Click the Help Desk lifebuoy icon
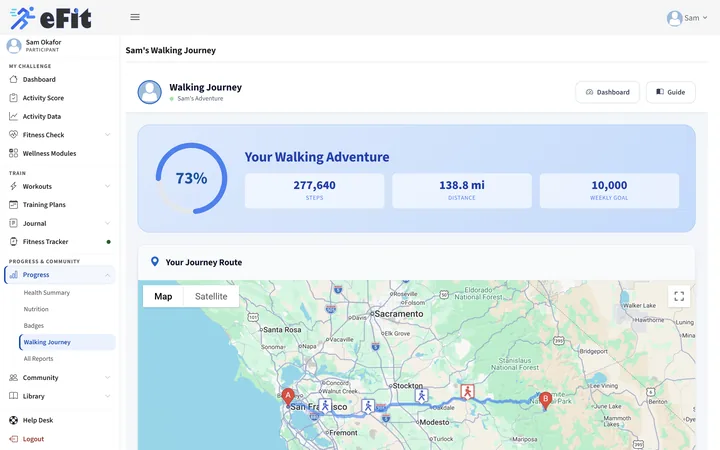 pyautogui.click(x=13, y=420)
